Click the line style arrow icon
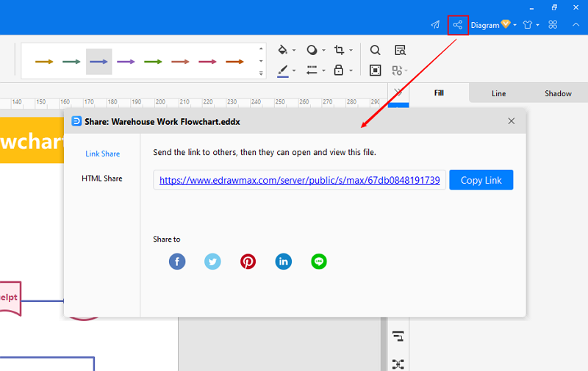The height and width of the screenshot is (371, 588). [312, 70]
